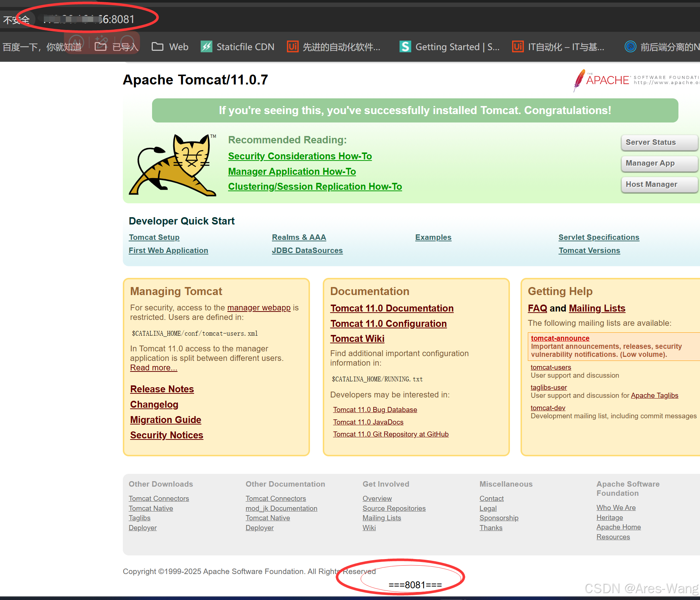Open Migration Guide
This screenshot has width=700, height=600.
166,420
